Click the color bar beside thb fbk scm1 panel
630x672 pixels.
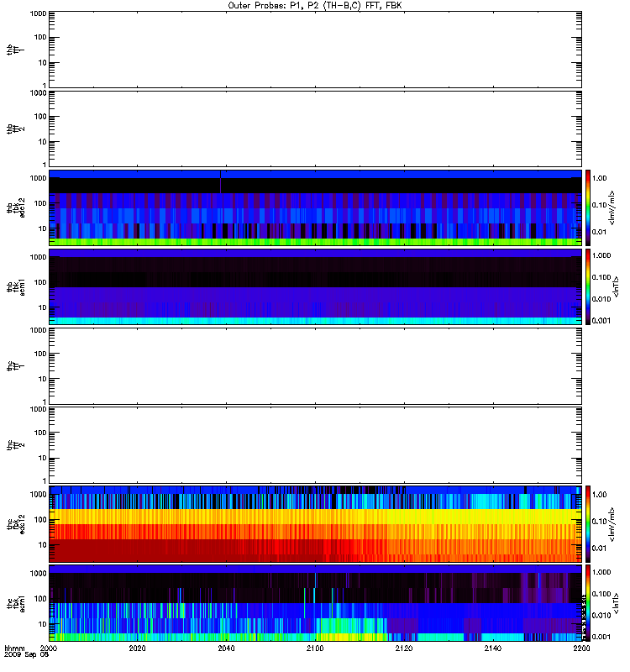click(588, 286)
